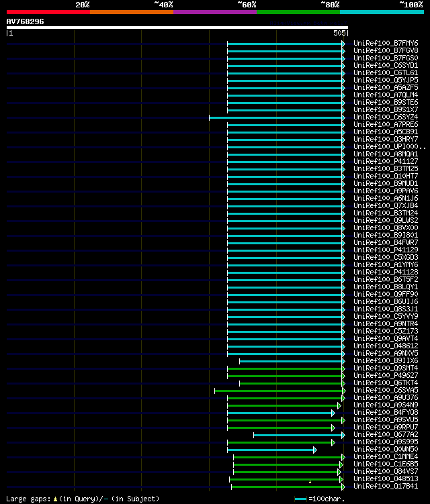
Task: Choose the UniRef100_Q8S3J1 hit
Action: [386, 309]
